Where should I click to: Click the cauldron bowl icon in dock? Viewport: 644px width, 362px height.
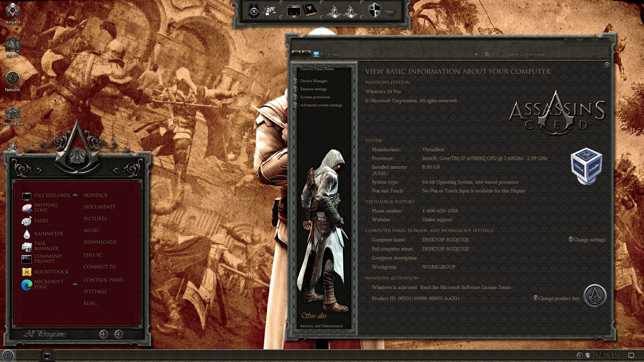pyautogui.click(x=390, y=12)
